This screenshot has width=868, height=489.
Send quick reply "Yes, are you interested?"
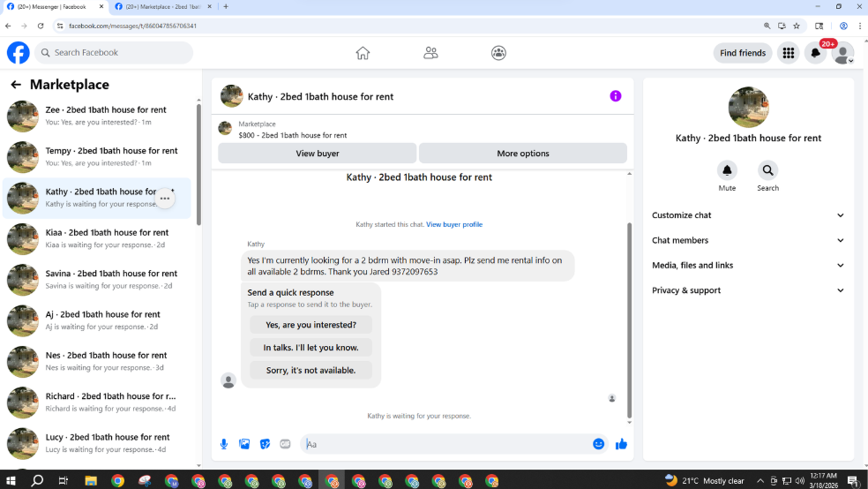pos(311,325)
